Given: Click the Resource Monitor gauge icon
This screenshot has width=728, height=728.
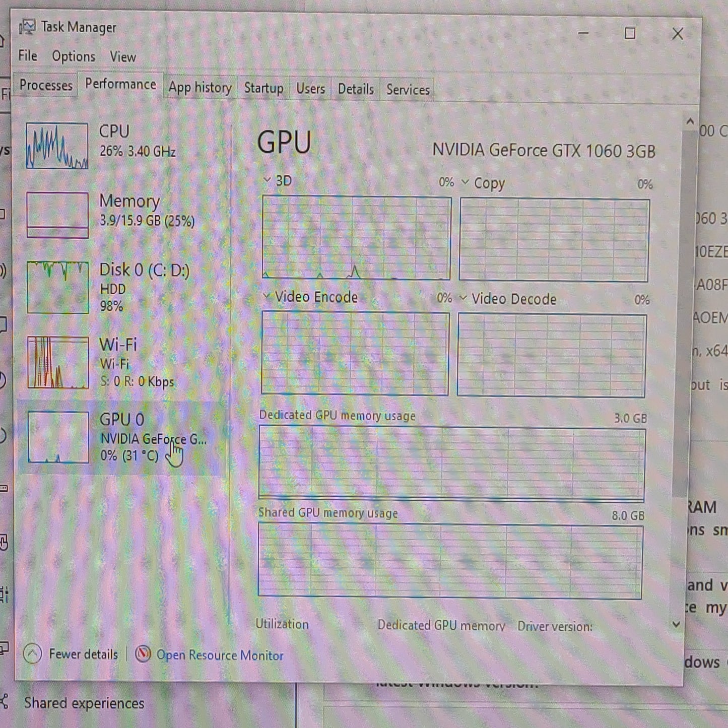Looking at the screenshot, I should pos(143,654).
